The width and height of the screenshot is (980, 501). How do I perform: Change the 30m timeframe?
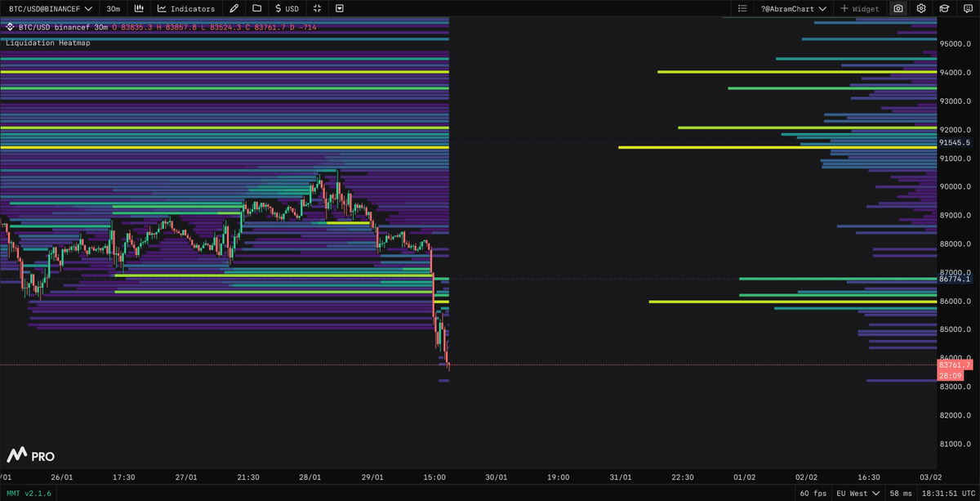[x=114, y=8]
